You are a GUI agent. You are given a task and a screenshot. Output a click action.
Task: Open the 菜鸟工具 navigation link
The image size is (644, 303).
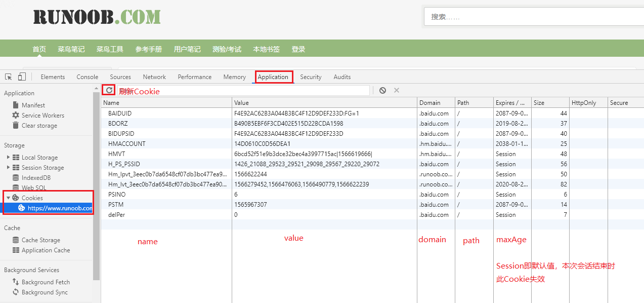point(110,49)
